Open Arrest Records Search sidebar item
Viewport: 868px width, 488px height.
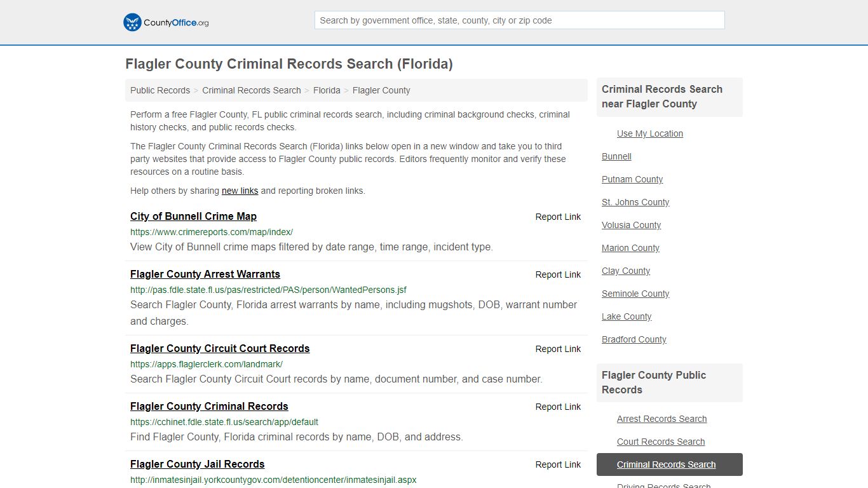[661, 419]
